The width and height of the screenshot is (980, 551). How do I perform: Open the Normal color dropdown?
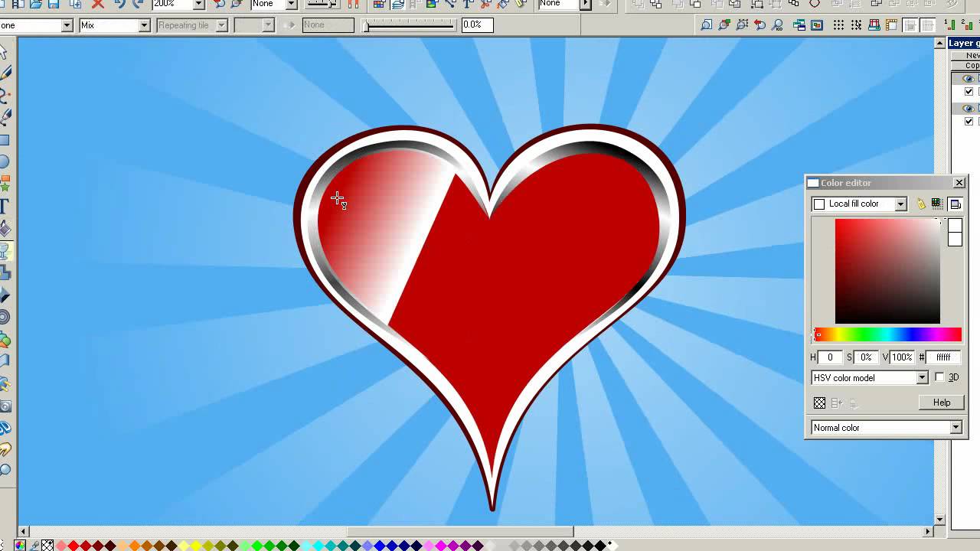pos(955,428)
